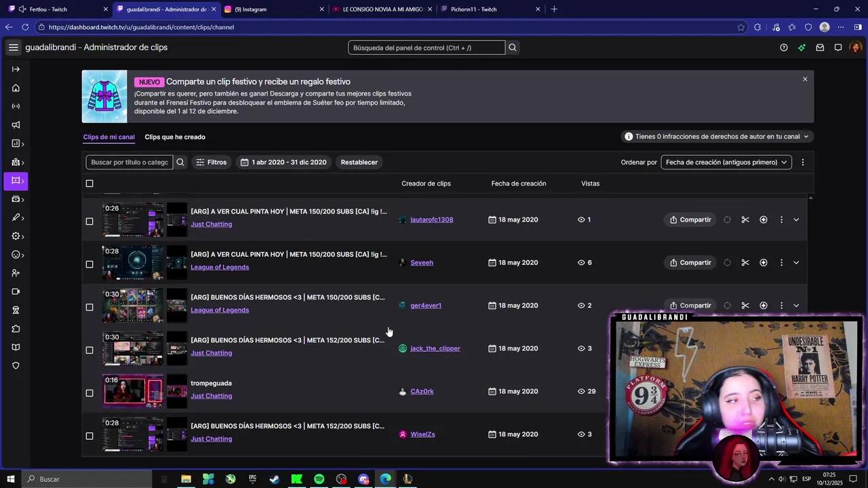868x488 pixels.
Task: Expand details chevron for lautarofc1308's clip
Action: [796, 220]
